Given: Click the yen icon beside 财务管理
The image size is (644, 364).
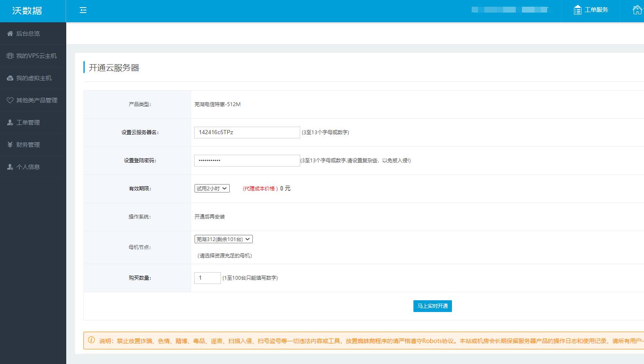Looking at the screenshot, I should [10, 145].
